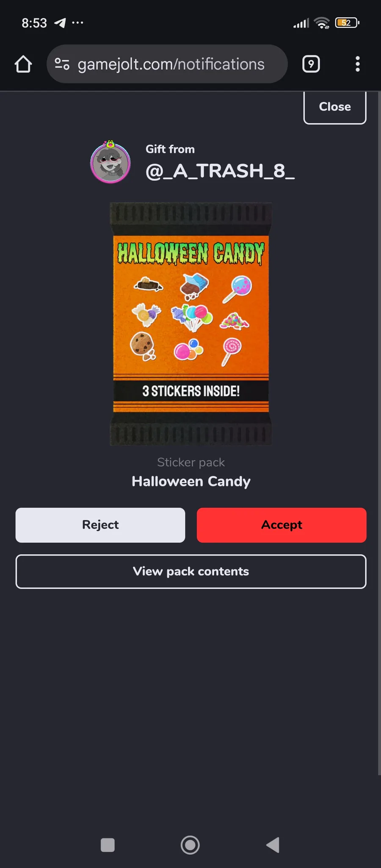View pack contents
The image size is (381, 868).
(x=191, y=572)
